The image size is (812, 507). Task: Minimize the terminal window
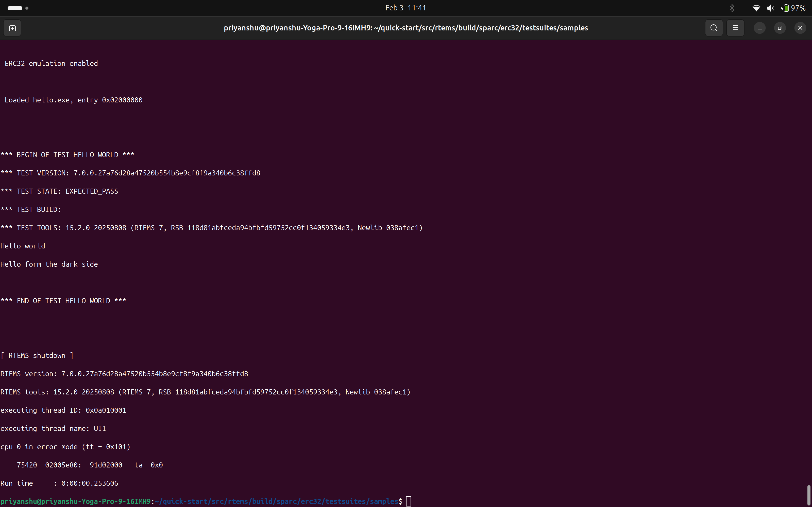pos(759,28)
